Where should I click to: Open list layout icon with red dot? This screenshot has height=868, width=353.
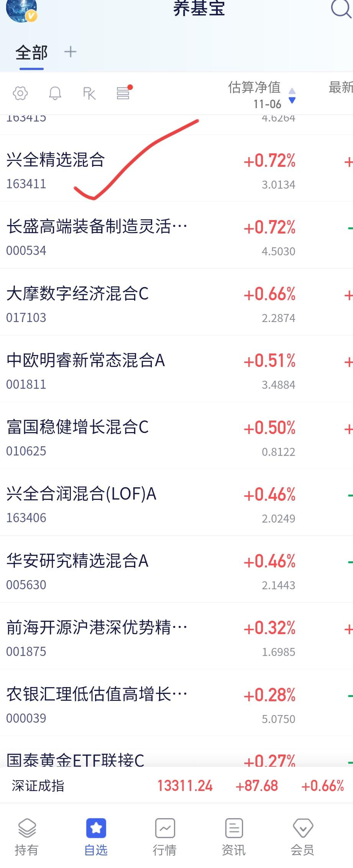(x=124, y=92)
